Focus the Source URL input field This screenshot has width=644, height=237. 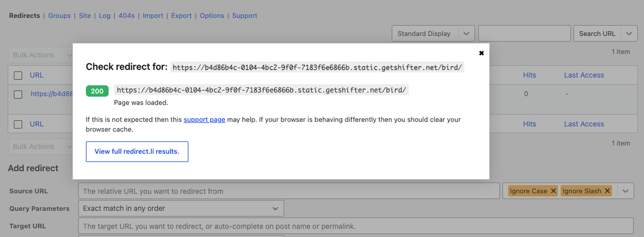(289, 191)
